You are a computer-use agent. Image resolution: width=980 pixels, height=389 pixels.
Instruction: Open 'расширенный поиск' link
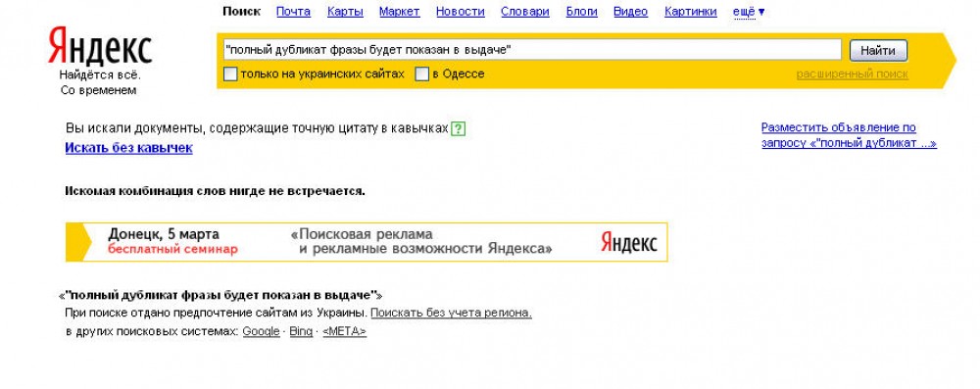[852, 74]
